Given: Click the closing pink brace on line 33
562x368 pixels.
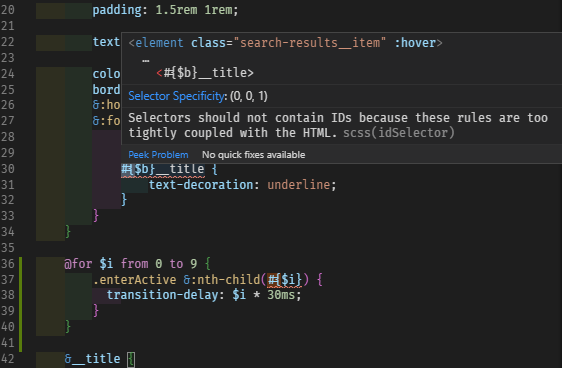Looking at the screenshot, I should (x=96, y=215).
